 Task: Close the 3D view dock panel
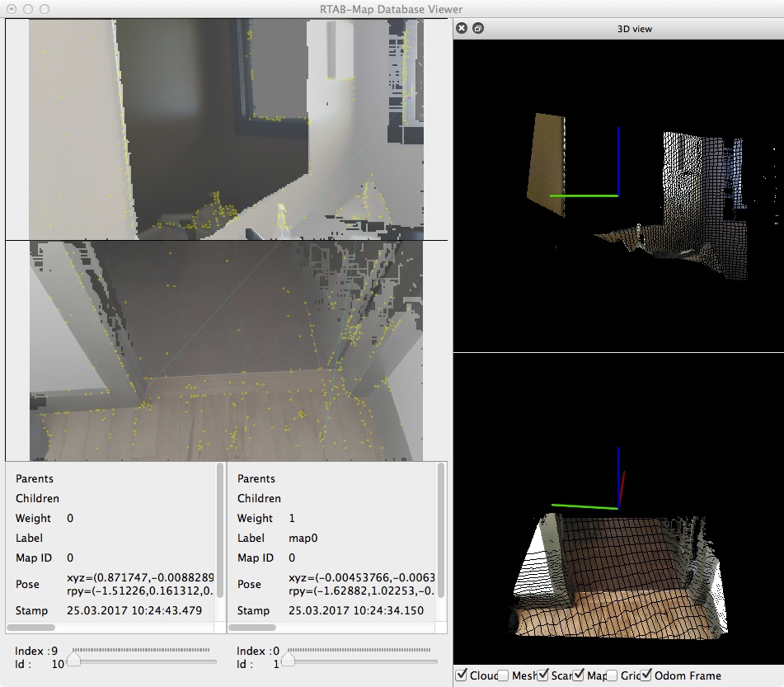[x=462, y=28]
